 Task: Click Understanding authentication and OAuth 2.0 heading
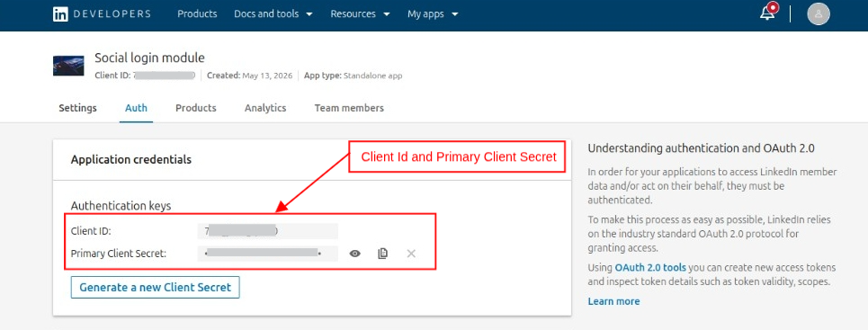pos(701,148)
